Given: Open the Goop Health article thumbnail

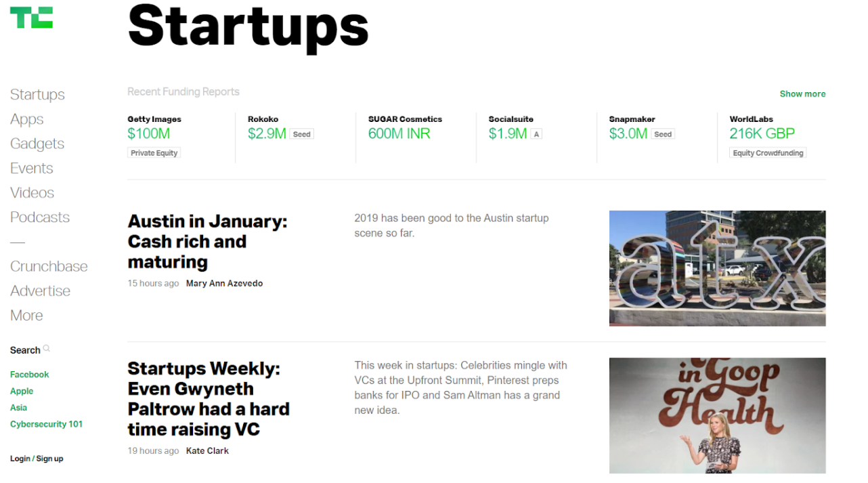Looking at the screenshot, I should coord(717,415).
